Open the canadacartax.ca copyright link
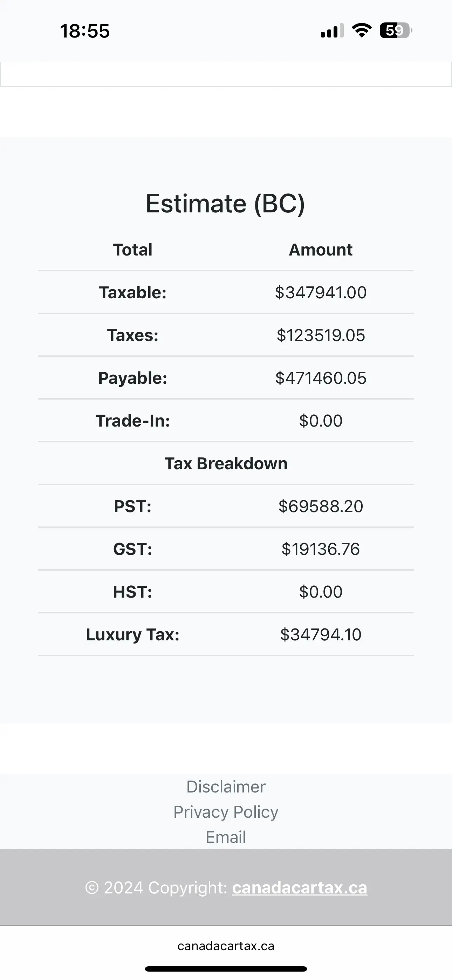This screenshot has width=452, height=980. coord(300,888)
